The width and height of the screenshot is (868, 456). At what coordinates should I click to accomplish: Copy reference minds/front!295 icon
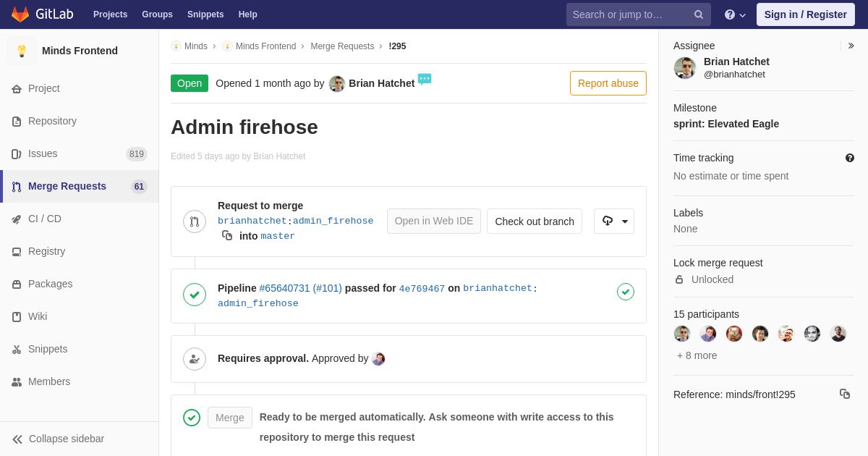[x=845, y=394]
